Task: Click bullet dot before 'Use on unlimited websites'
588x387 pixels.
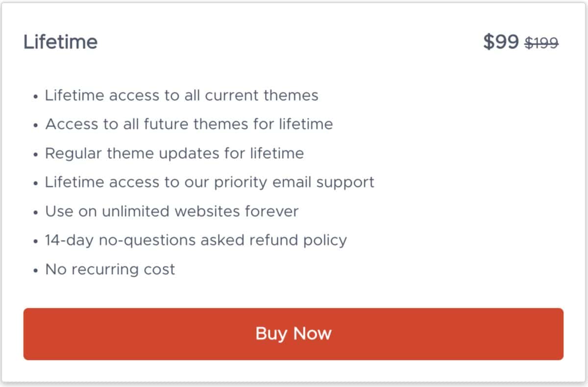Action: click(36, 213)
